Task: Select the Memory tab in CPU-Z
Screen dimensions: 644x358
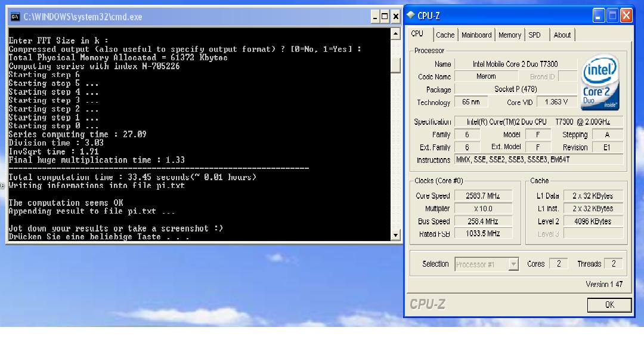Action: (510, 35)
